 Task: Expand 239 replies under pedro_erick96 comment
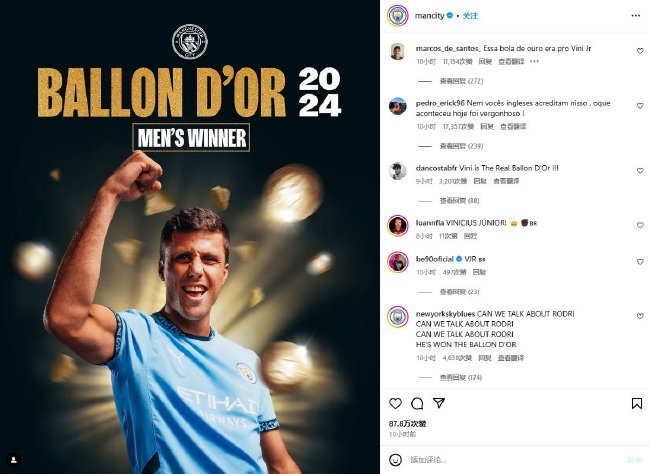tap(461, 146)
